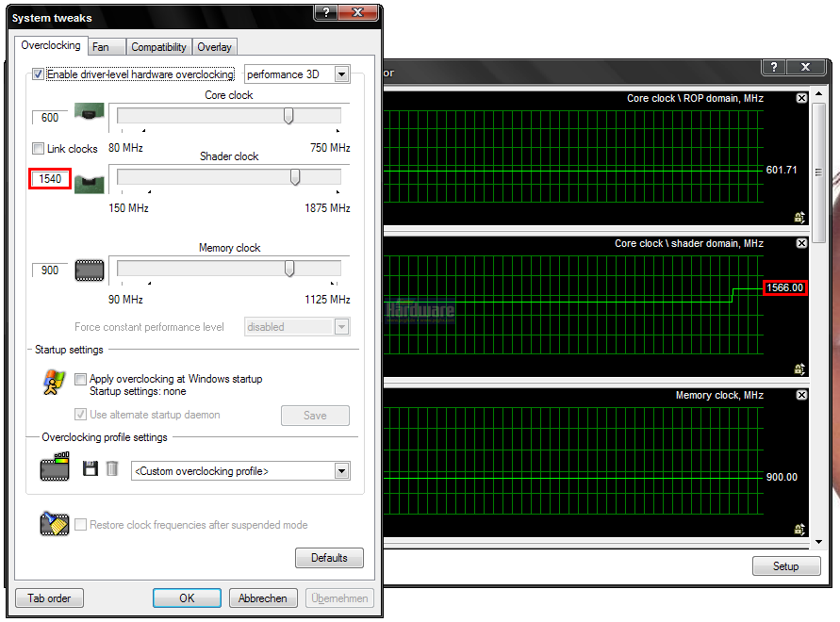Click the 750 MHz core maximum label
840x622 pixels.
pyautogui.click(x=330, y=147)
